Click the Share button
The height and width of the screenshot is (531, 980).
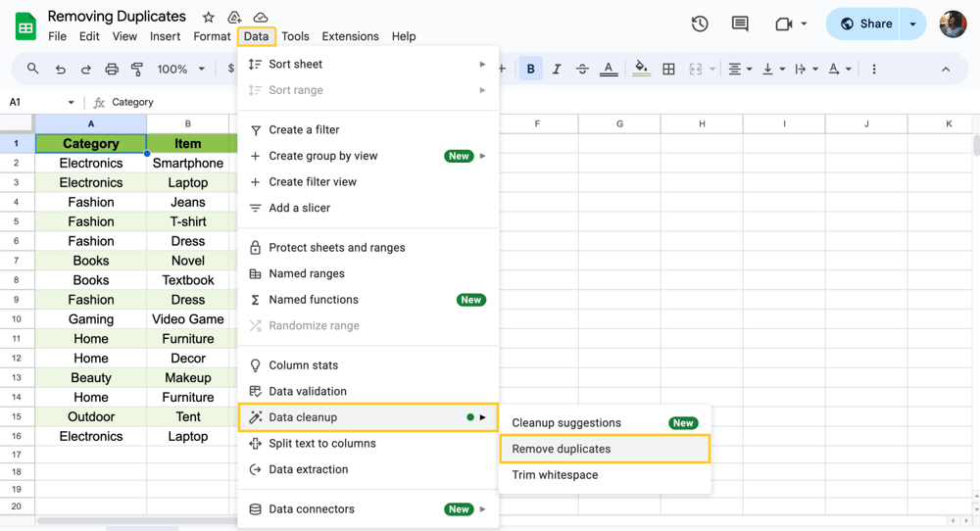[865, 24]
